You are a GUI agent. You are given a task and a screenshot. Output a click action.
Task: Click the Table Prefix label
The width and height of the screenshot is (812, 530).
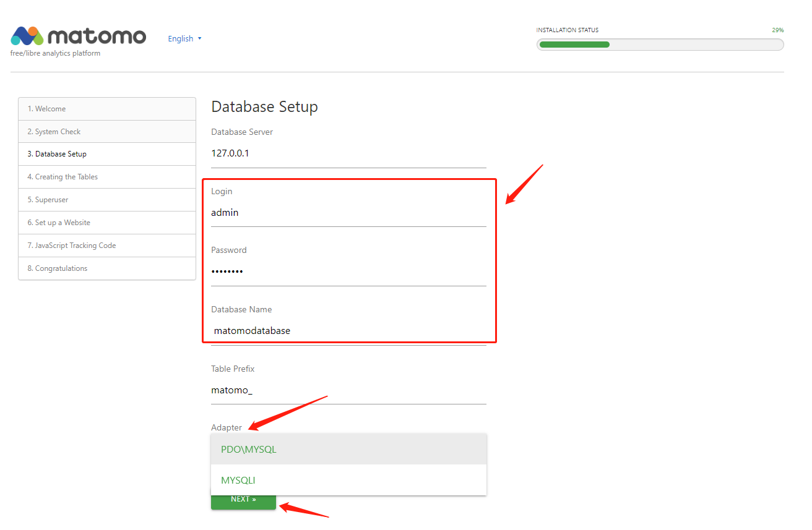[233, 369]
